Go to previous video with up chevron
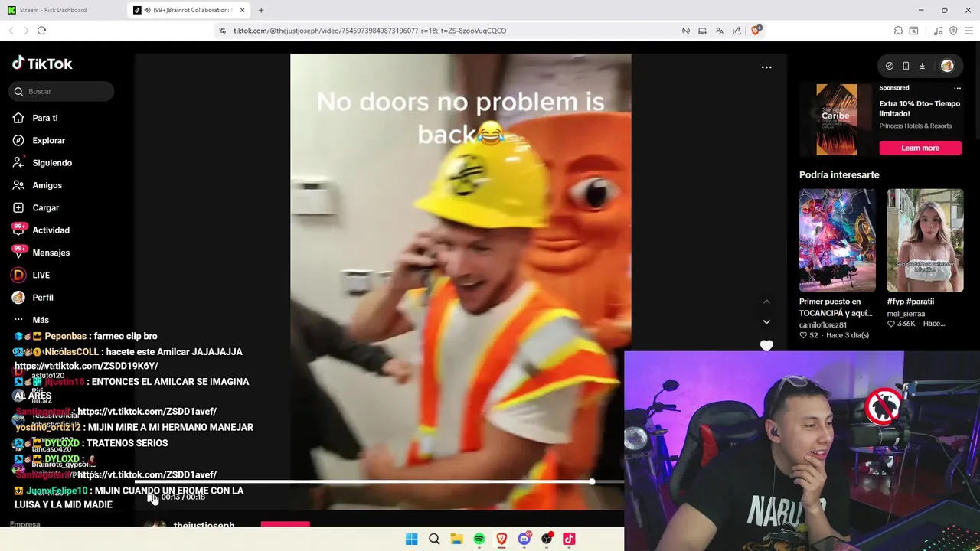 coord(766,302)
